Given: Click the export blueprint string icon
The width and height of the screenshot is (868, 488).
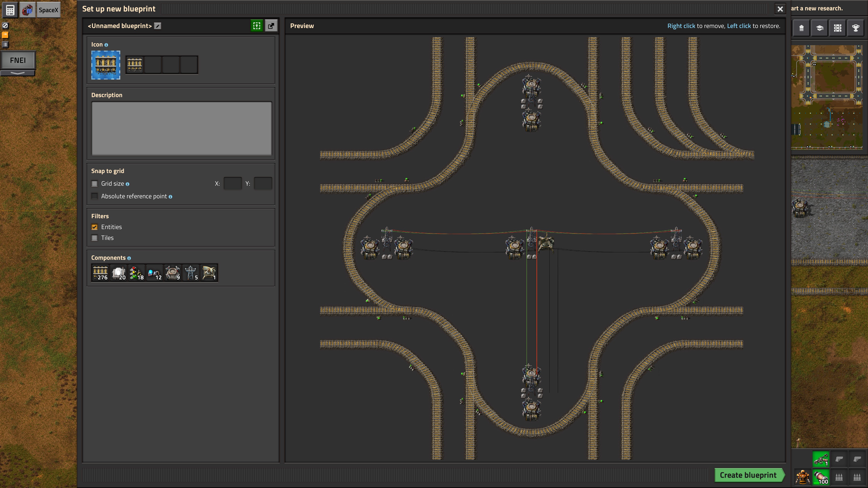Looking at the screenshot, I should [271, 26].
